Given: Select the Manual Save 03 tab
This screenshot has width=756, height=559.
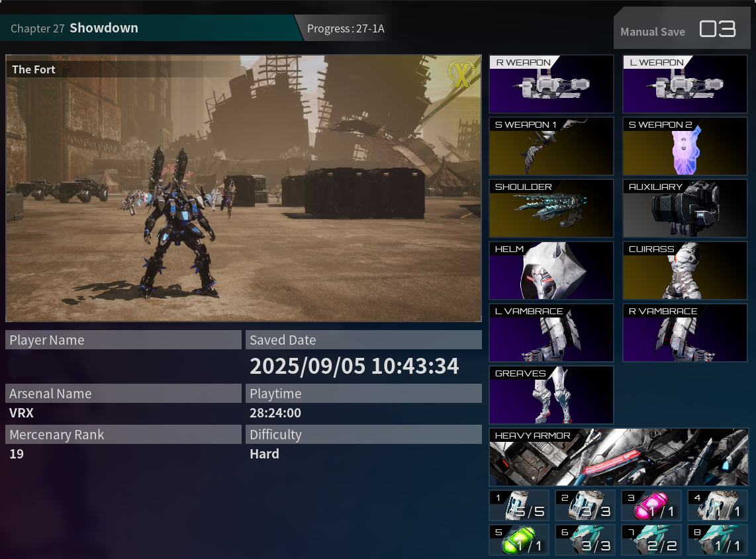Looking at the screenshot, I should pos(682,29).
